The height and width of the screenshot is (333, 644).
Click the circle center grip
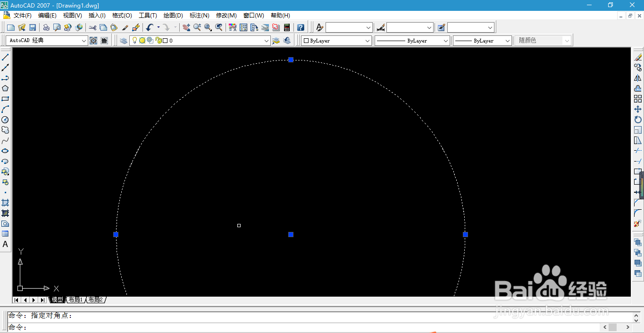pos(291,234)
